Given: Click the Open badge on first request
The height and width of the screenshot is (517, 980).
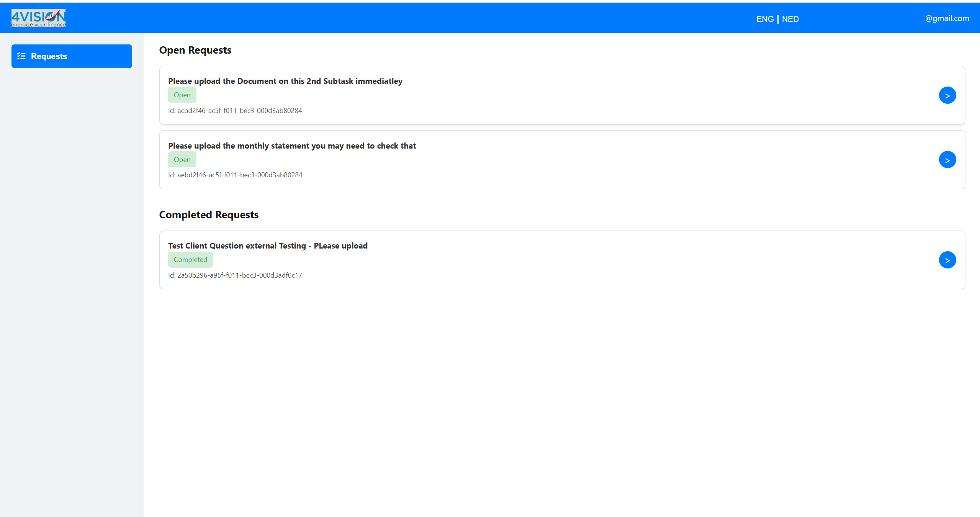Looking at the screenshot, I should (182, 95).
